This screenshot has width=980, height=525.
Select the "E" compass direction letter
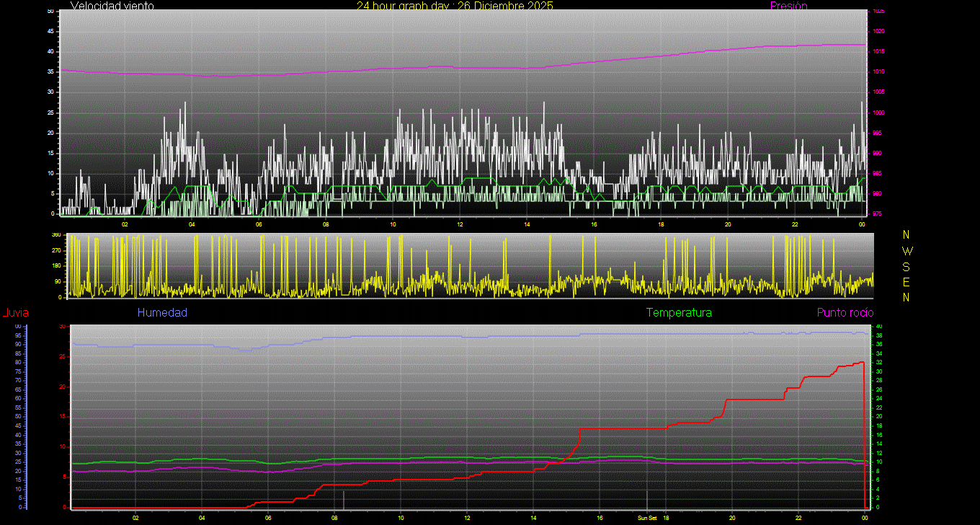906,281
